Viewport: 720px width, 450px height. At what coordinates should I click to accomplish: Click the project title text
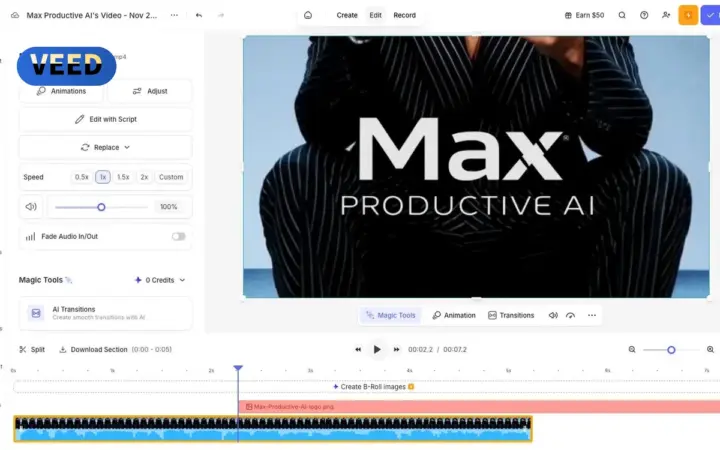(91, 15)
